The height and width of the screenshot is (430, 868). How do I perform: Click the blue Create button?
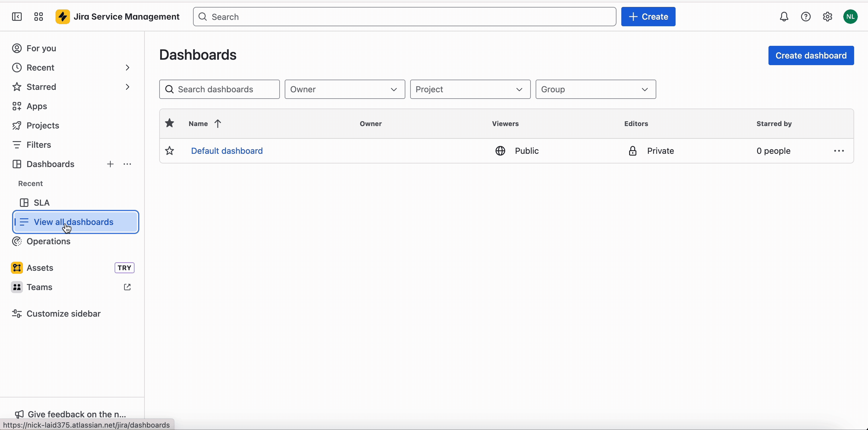pos(648,17)
